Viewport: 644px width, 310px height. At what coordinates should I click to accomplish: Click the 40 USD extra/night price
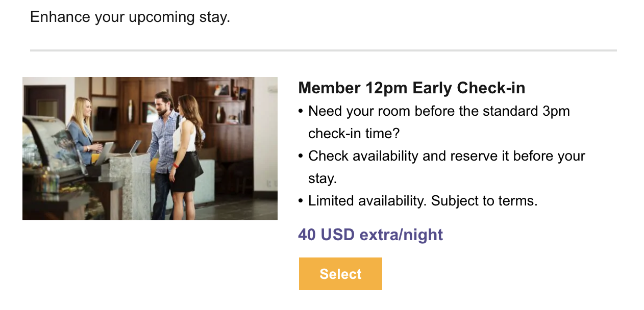click(x=370, y=235)
